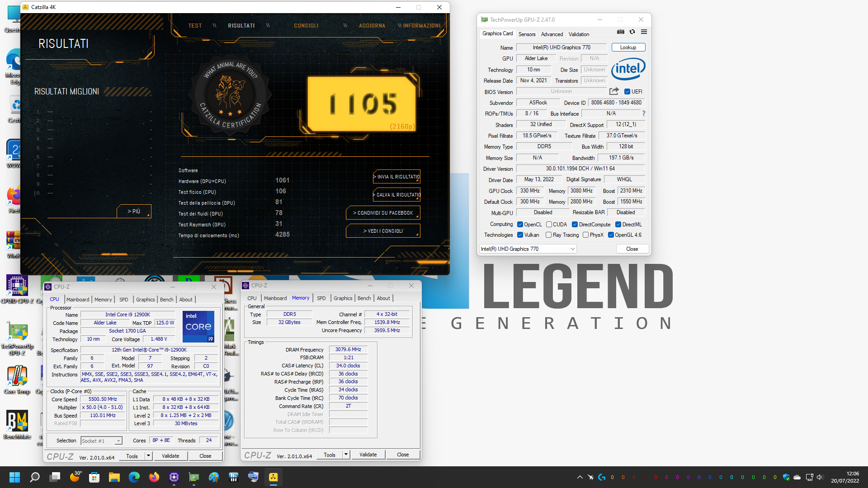Screen dimensions: 868x488
Task: Click SALVA IL RISULTATO in Catzilla
Action: pos(396,195)
